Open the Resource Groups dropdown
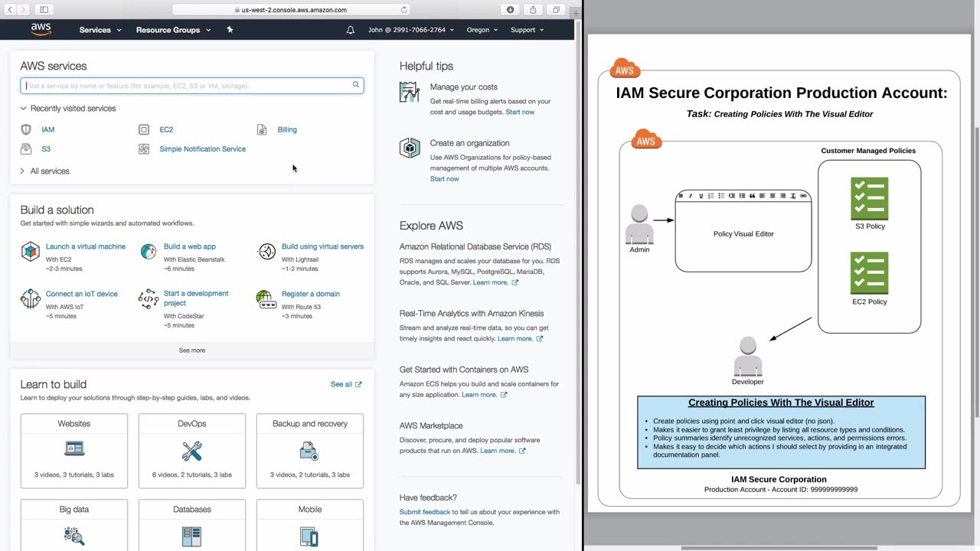 pos(173,30)
